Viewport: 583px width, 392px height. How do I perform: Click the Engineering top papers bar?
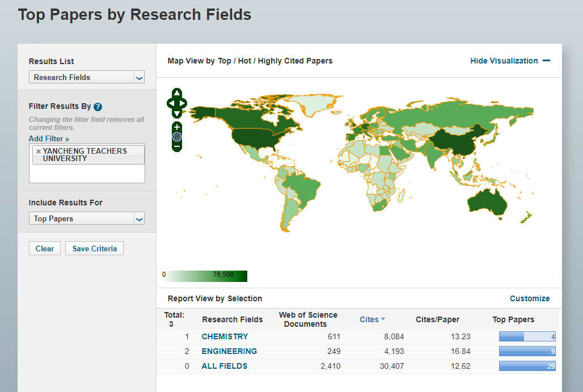tap(527, 351)
